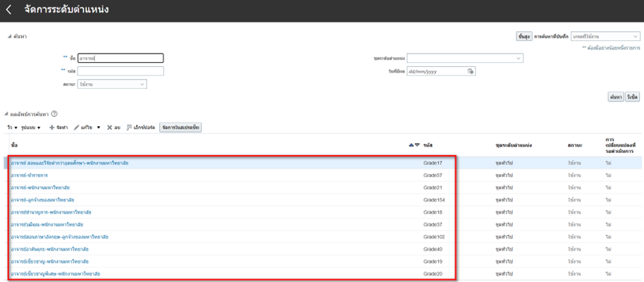The width and height of the screenshot is (644, 282).
Task: Click the pencil edit (แก้ไข) icon
Action: point(77,128)
